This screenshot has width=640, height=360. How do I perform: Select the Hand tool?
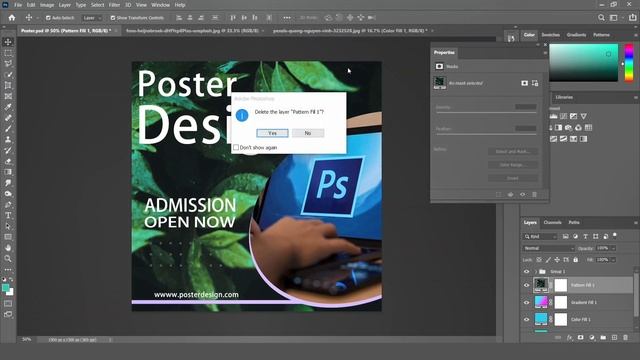click(8, 248)
